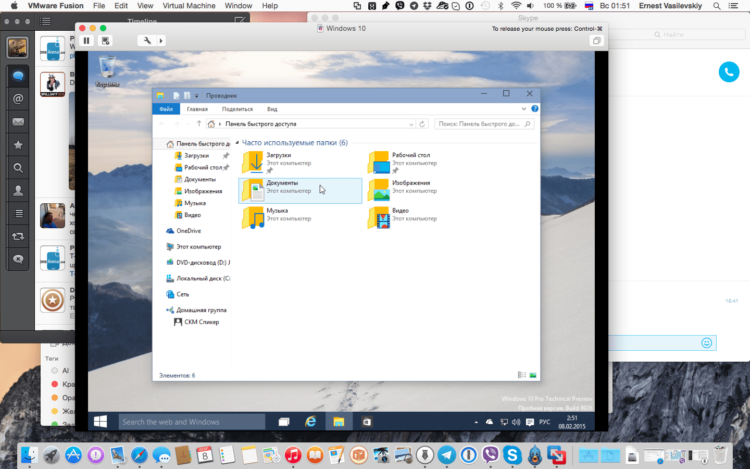Viewport: 750px width, 469px height.
Task: Select Домашняя группа in the navigation pane
Action: tap(201, 310)
